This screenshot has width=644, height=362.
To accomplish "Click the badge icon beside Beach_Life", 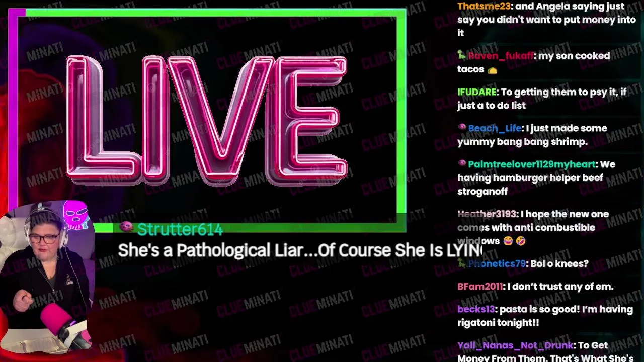I will [x=461, y=128].
